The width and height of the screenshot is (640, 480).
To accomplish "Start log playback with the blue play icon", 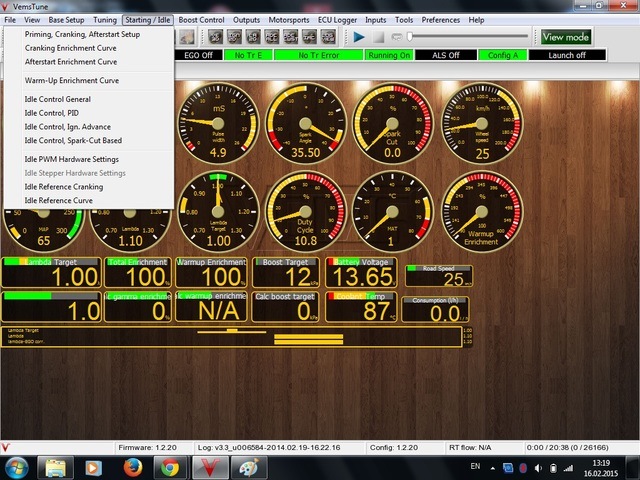I will [359, 37].
